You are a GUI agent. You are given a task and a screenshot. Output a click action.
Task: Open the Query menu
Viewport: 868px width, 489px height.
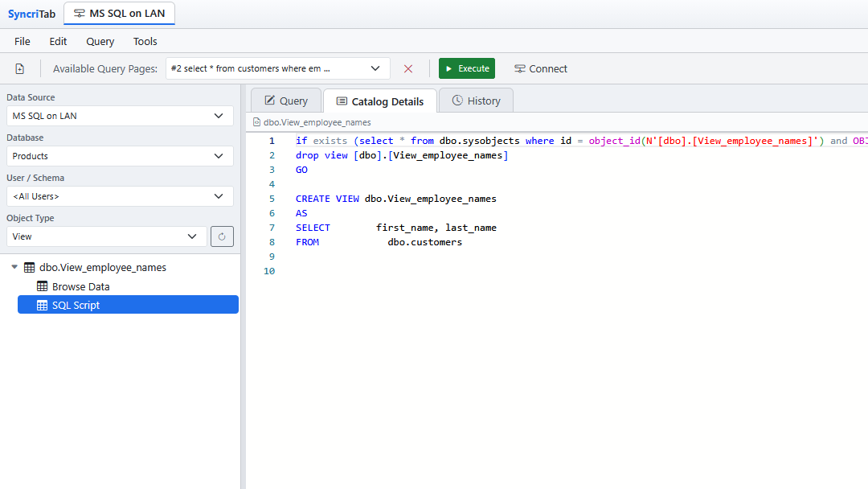[x=100, y=42]
